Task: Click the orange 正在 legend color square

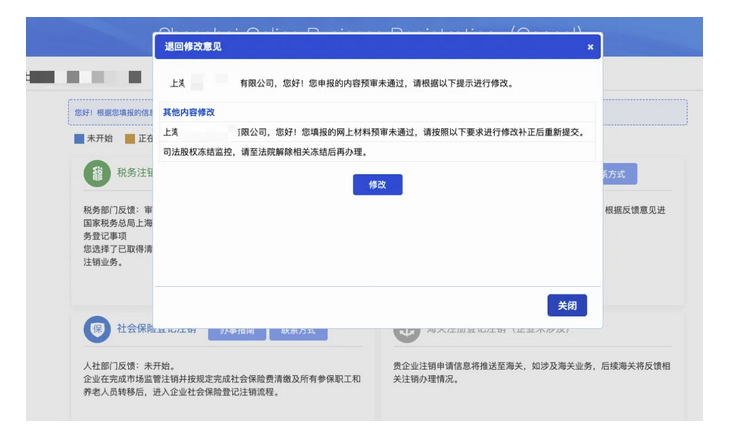Action: point(130,139)
